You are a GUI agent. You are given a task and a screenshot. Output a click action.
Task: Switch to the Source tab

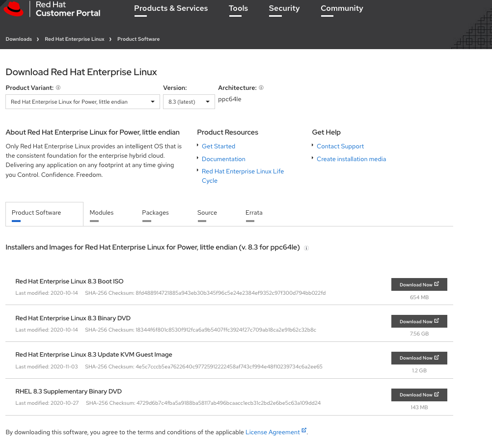[207, 214]
